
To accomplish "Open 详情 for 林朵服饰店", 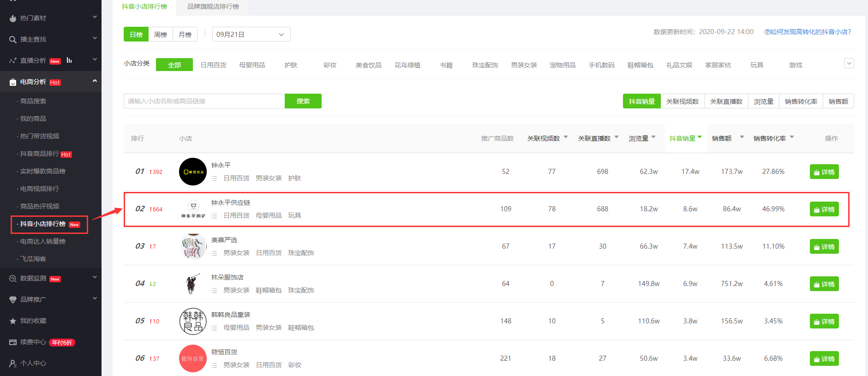I will point(824,284).
